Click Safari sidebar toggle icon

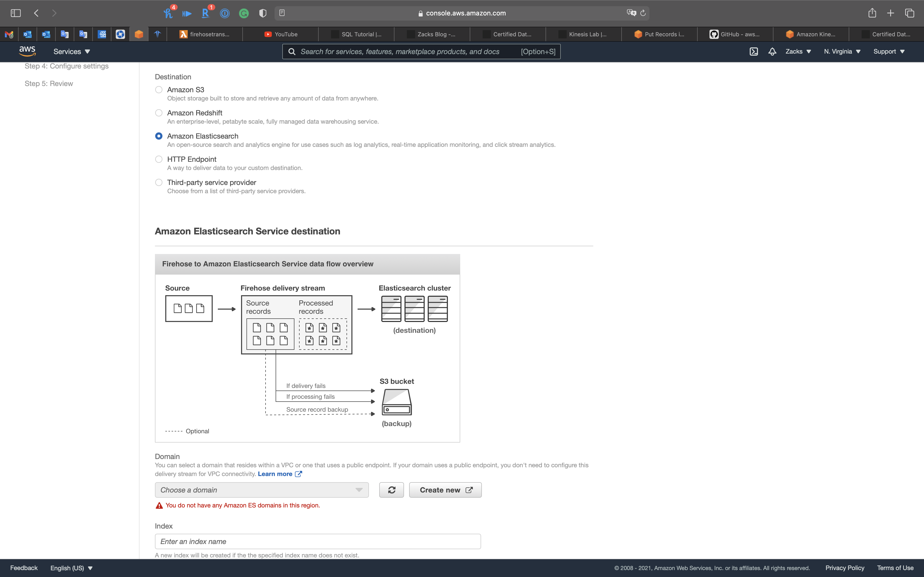pyautogui.click(x=16, y=13)
